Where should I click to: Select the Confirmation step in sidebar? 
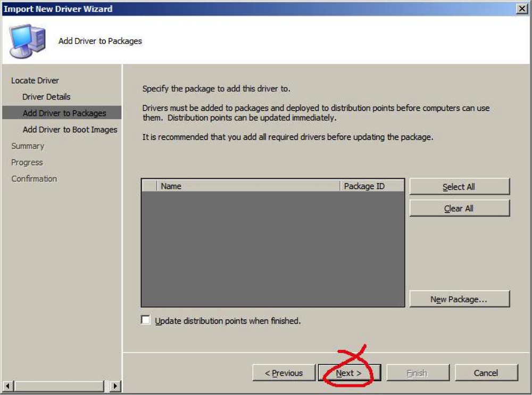(x=34, y=179)
